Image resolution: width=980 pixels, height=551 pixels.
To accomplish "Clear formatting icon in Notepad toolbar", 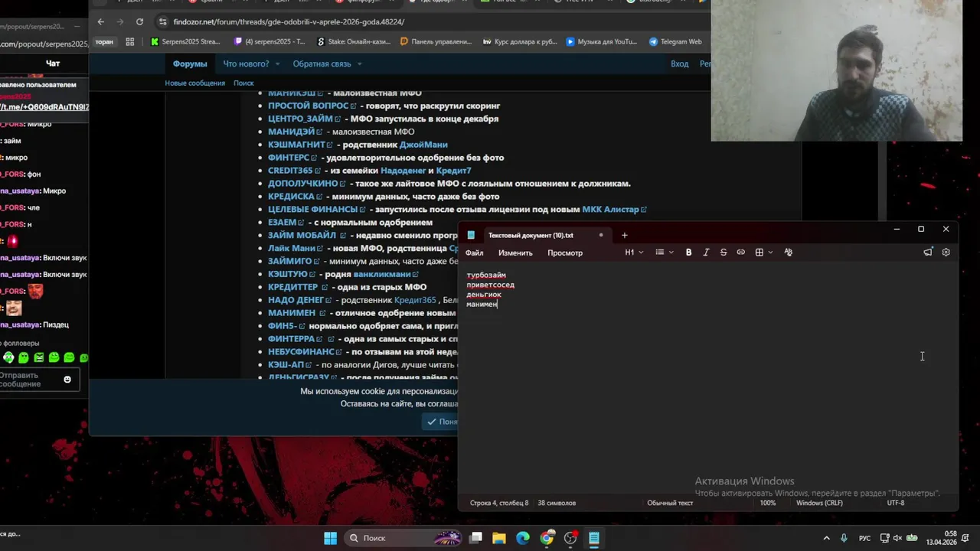I will 788,252.
